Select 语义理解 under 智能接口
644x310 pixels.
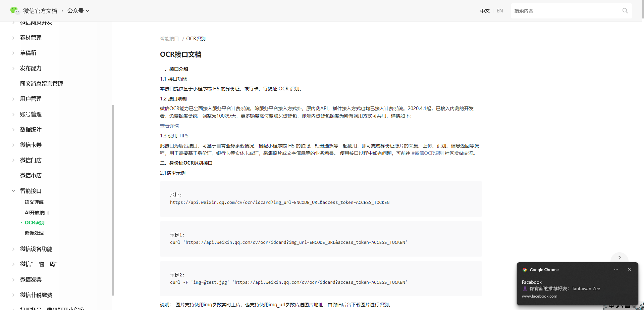pos(34,202)
